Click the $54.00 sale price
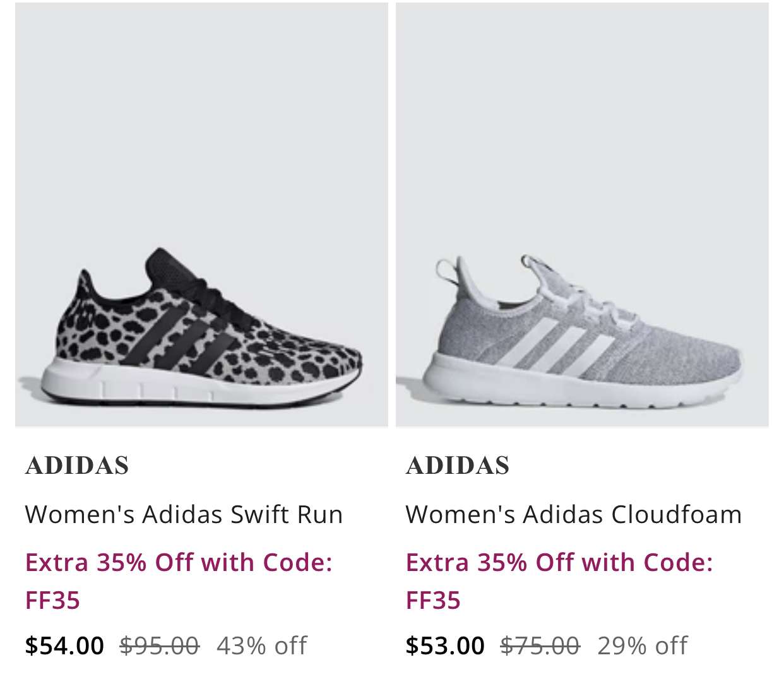Viewport: 784px width, 677px height. coord(64,645)
